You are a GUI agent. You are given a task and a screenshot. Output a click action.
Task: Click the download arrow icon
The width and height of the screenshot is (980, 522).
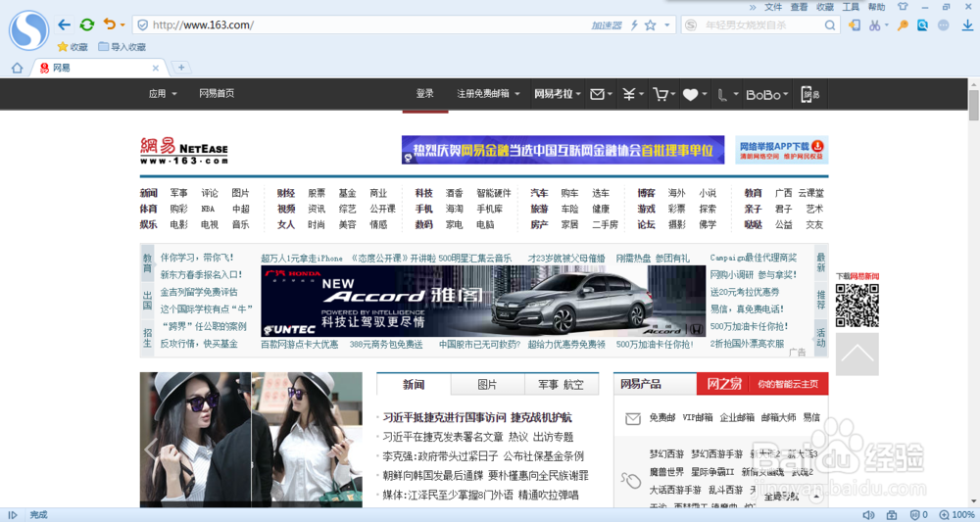(x=967, y=25)
